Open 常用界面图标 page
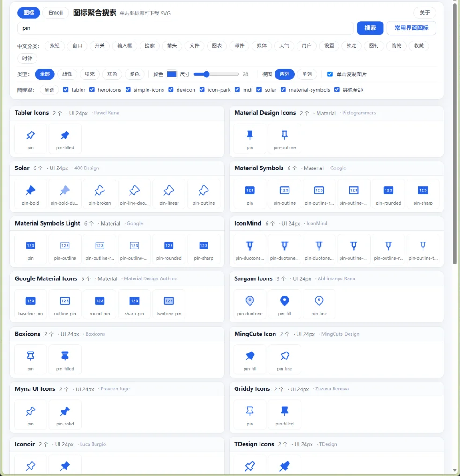Image resolution: width=460 pixels, height=476 pixels. point(411,28)
